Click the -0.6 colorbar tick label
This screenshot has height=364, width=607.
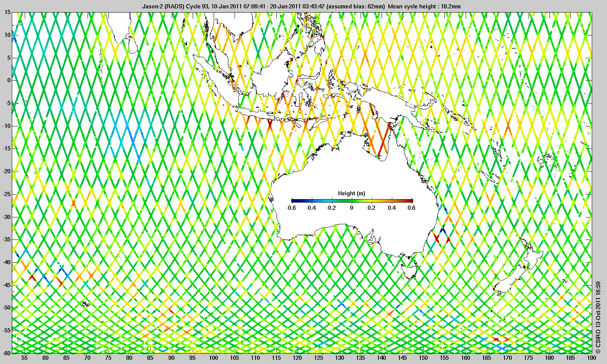click(x=291, y=208)
